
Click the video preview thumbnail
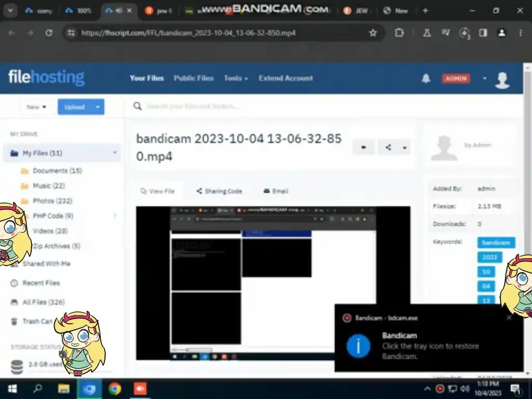273,283
